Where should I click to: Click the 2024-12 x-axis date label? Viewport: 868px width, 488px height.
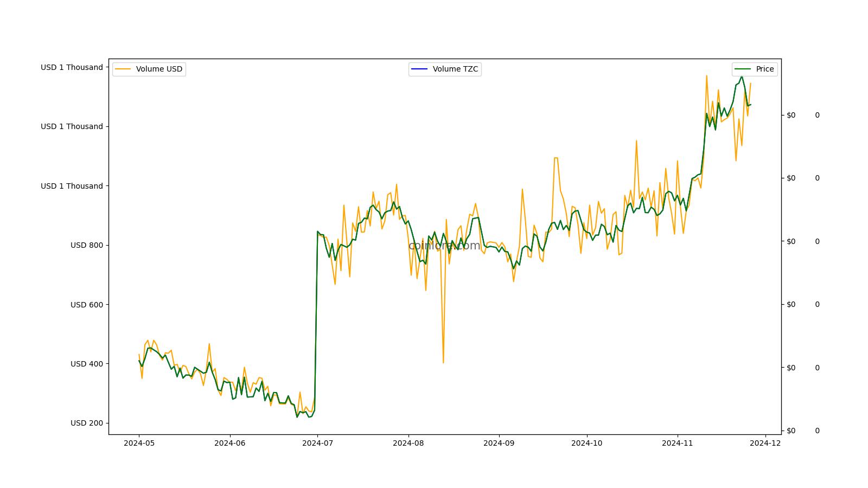pos(765,443)
